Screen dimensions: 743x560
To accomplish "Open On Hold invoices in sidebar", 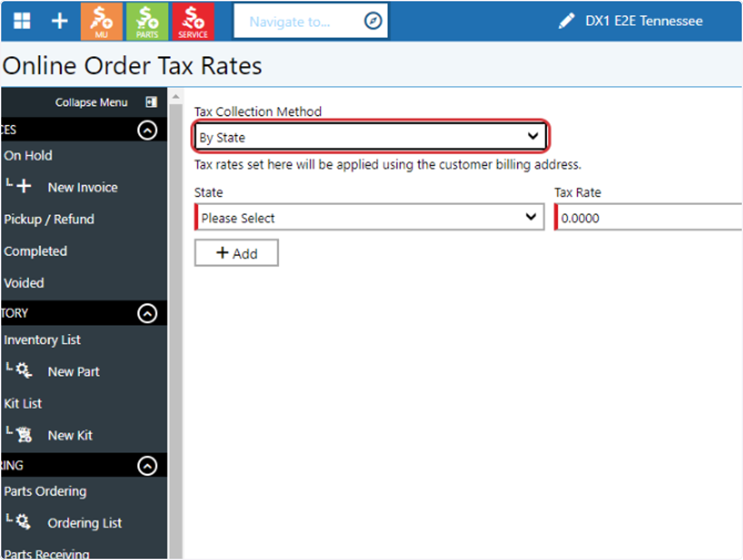I will coord(28,156).
